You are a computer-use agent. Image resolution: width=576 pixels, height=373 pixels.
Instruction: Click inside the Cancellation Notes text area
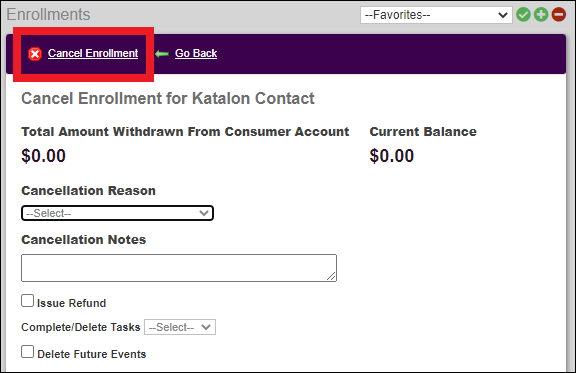(x=179, y=268)
